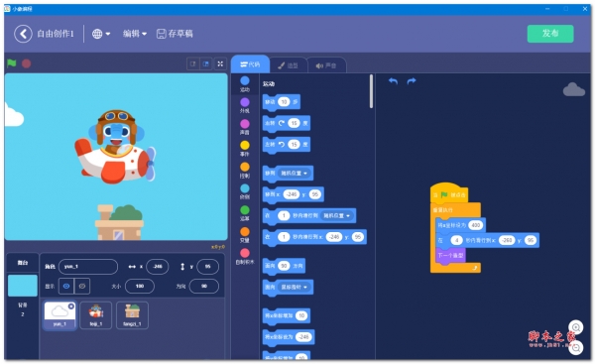This screenshot has height=364, width=595.
Task: Select the purple 外观 looks category
Action: tap(245, 105)
